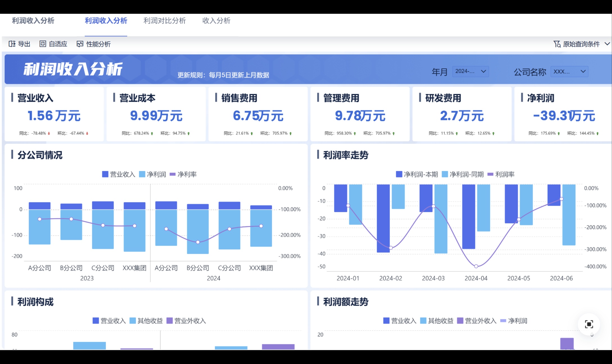This screenshot has width=612, height=364.
Task: Click 同比 21.61% under 销售费用
Action: (238, 133)
